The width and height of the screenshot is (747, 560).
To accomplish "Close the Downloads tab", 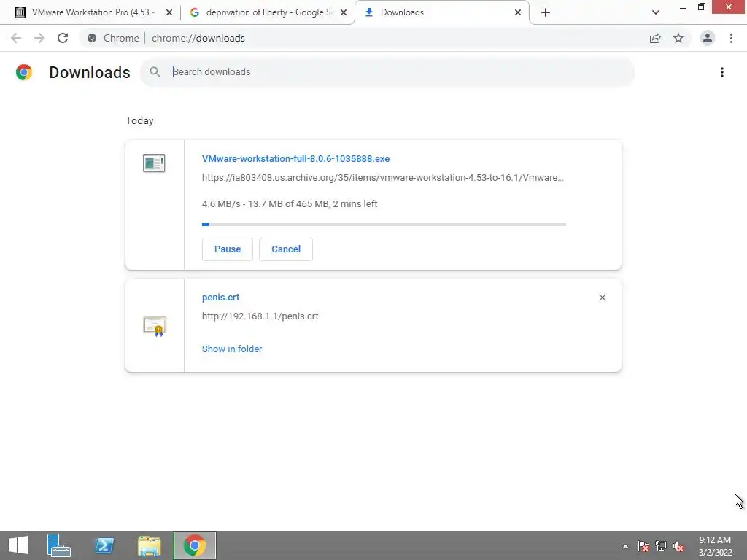I will click(518, 12).
